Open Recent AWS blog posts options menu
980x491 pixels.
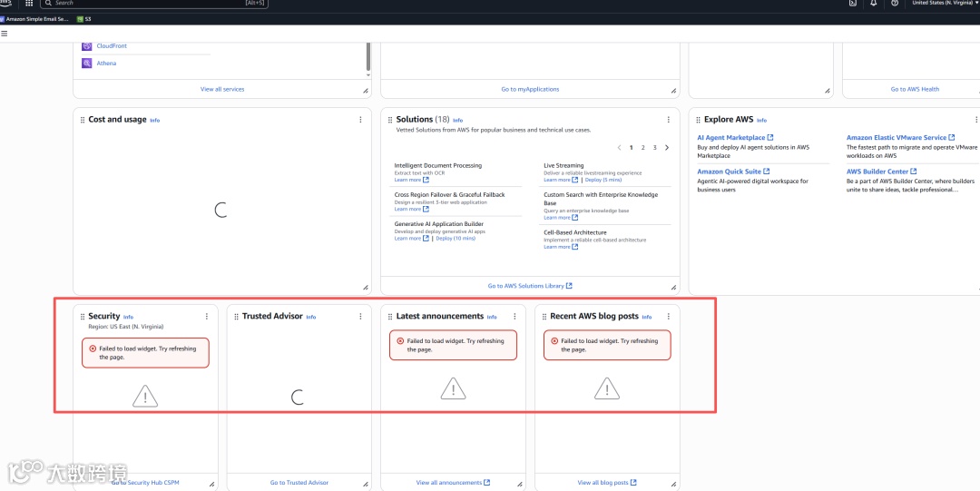click(x=668, y=317)
